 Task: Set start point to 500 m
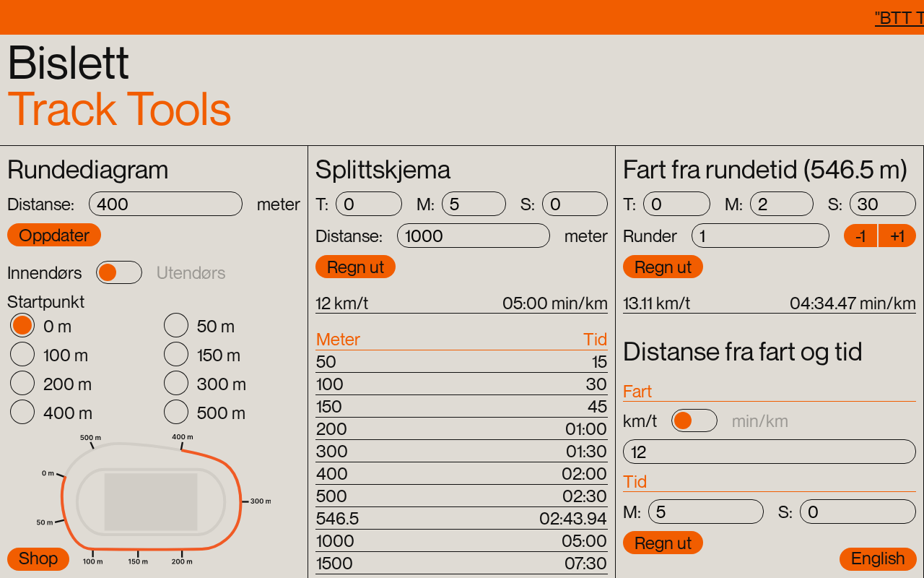coord(176,413)
